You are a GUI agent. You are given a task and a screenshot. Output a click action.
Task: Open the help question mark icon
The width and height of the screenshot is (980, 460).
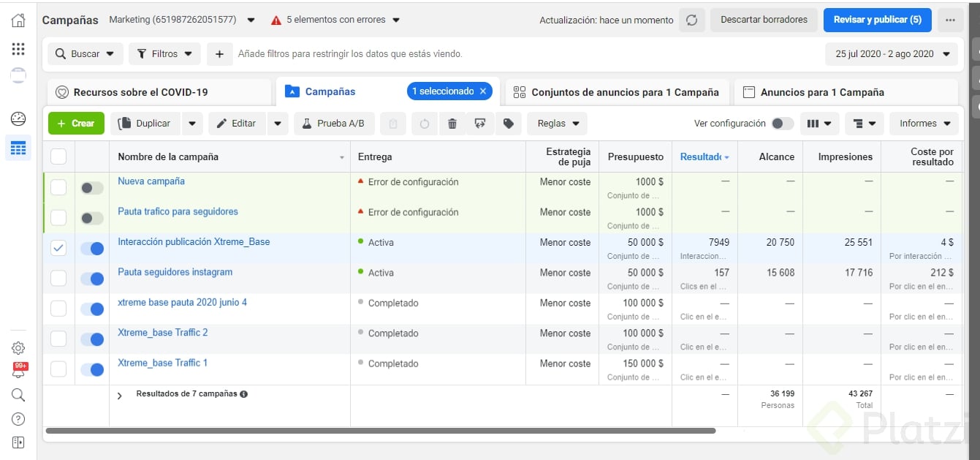(18, 419)
